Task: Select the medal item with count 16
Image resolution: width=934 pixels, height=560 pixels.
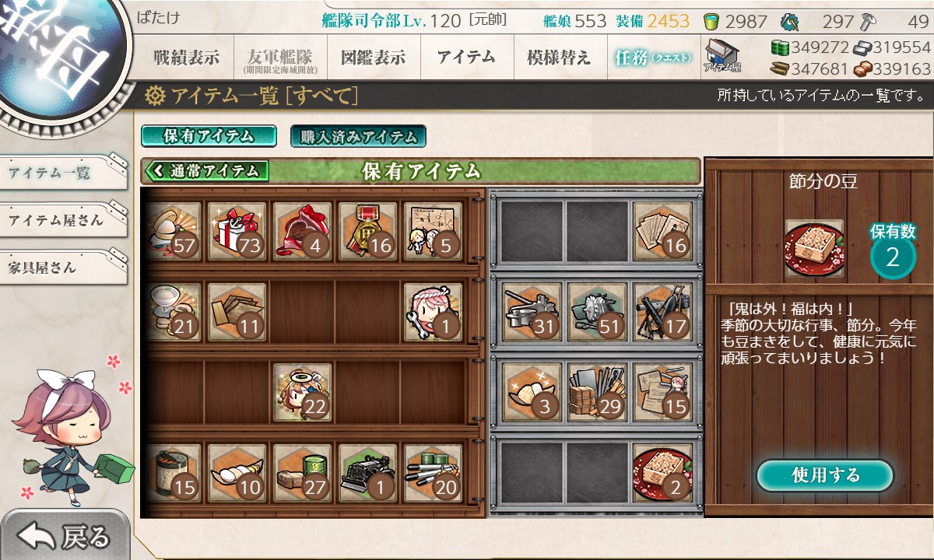Action: [x=367, y=231]
